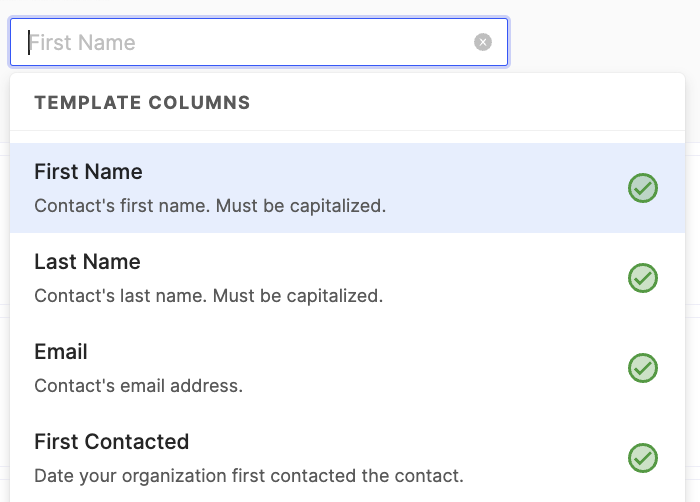Viewport: 700px width, 502px height.
Task: Focus the First Name search input
Action: coord(250,42)
